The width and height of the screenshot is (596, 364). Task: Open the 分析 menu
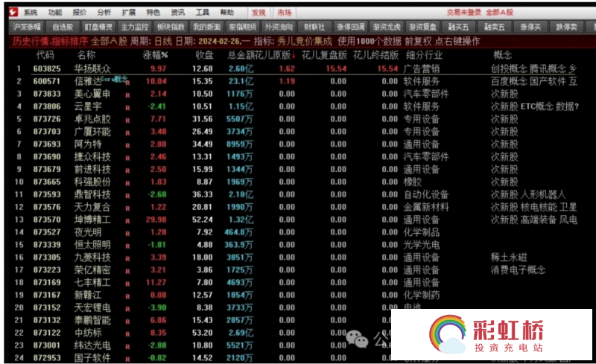(x=104, y=13)
